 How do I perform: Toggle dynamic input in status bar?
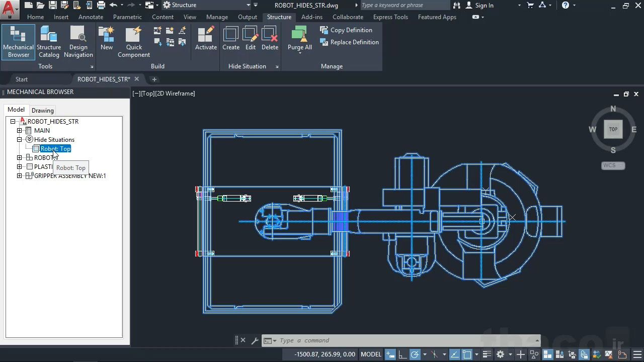pos(390,354)
